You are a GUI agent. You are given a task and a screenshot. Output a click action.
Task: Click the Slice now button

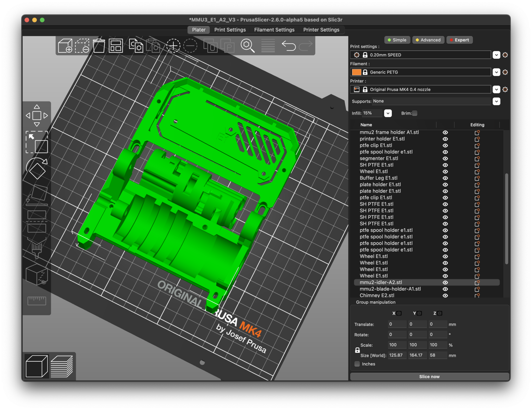tap(429, 376)
